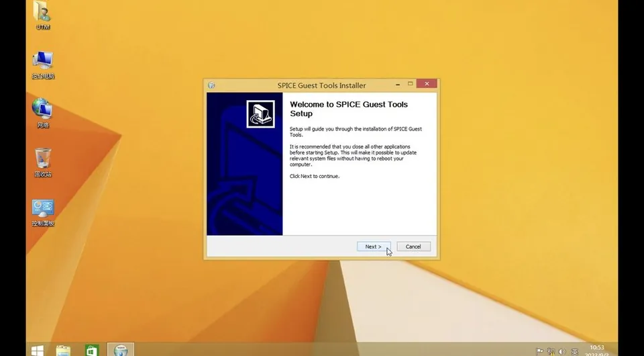Image resolution: width=644 pixels, height=356 pixels.
Task: Select the Recycle Bin (回收站) icon
Action: tap(43, 163)
